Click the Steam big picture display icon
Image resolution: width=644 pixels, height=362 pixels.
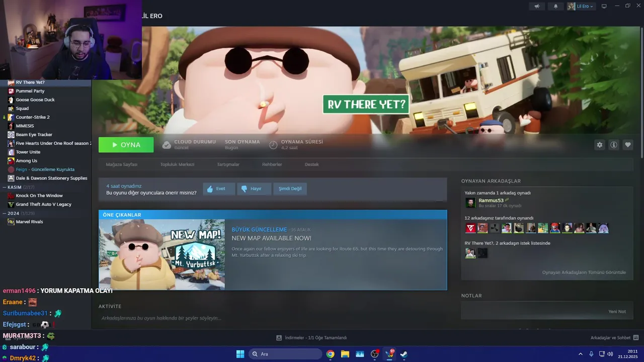tap(604, 6)
